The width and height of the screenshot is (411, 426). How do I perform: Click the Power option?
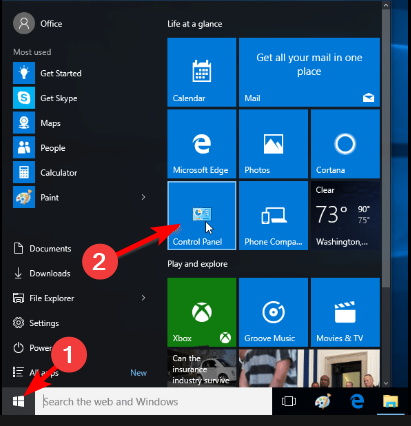[x=33, y=348]
